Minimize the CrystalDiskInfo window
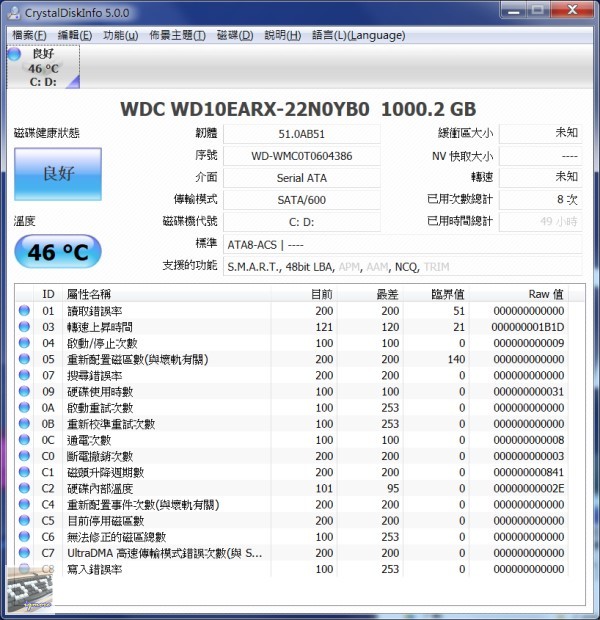The width and height of the screenshot is (600, 620). pos(513,10)
